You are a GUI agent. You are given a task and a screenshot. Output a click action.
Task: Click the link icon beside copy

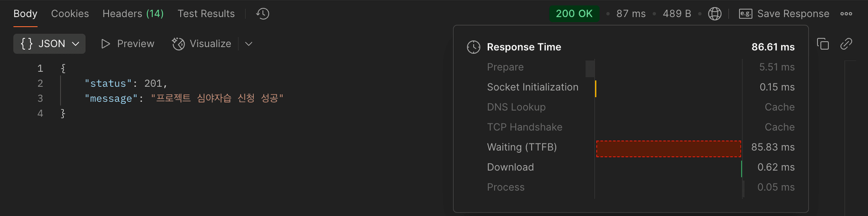coord(846,44)
